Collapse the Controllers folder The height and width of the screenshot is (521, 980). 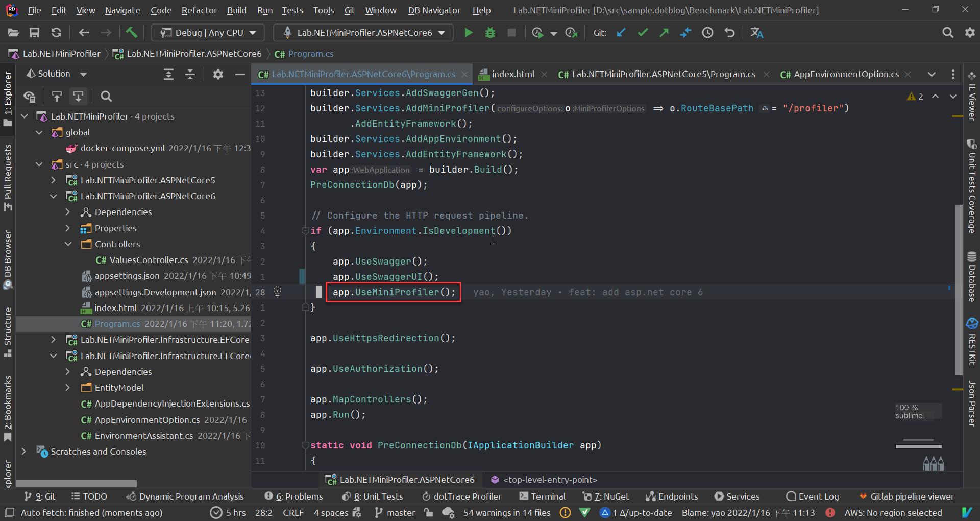tap(68, 244)
